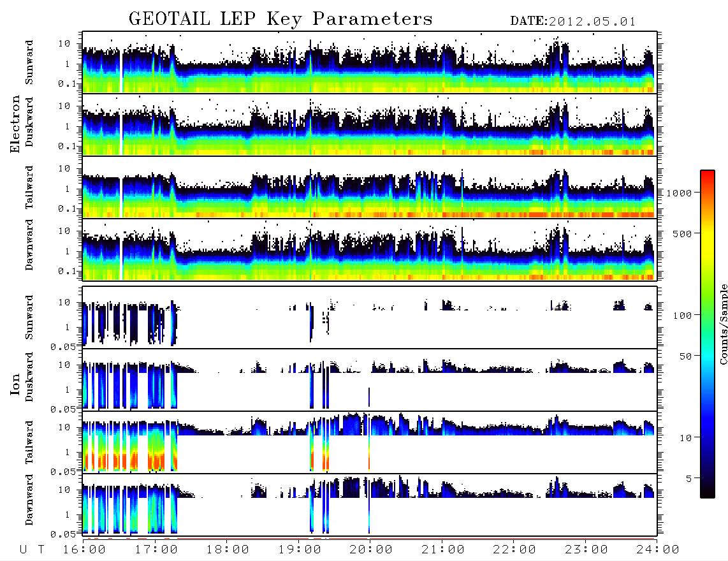Click the 24:00 time axis label

[659, 550]
